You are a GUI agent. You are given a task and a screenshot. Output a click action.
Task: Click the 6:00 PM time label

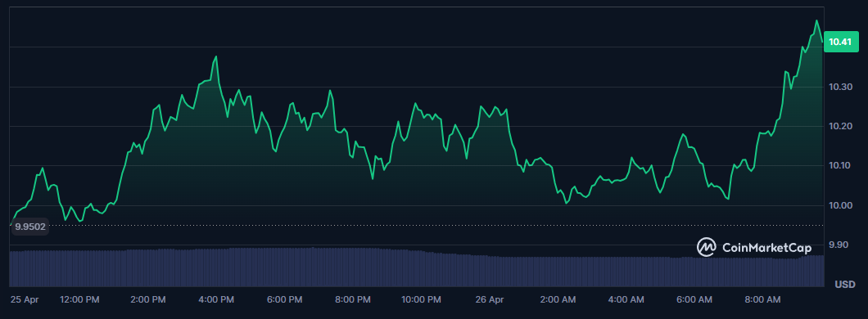pyautogui.click(x=284, y=299)
